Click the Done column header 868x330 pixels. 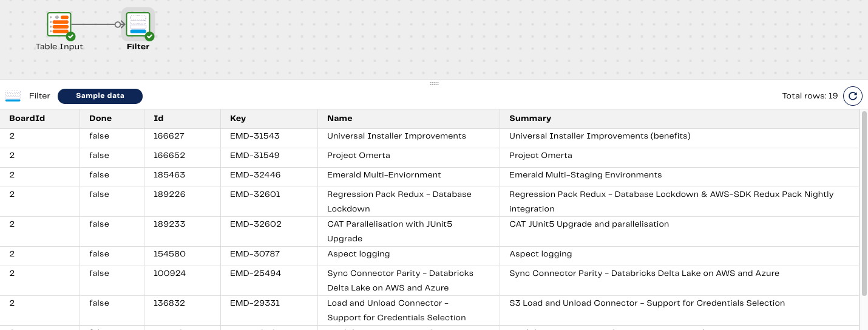pos(100,119)
